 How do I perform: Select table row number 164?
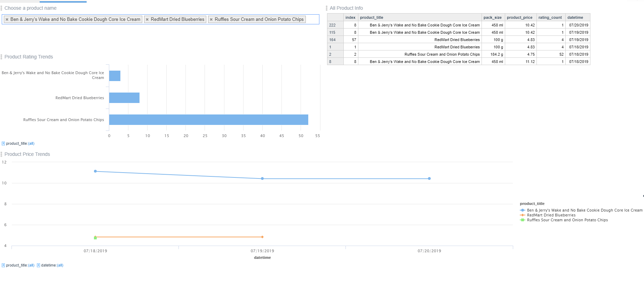335,40
